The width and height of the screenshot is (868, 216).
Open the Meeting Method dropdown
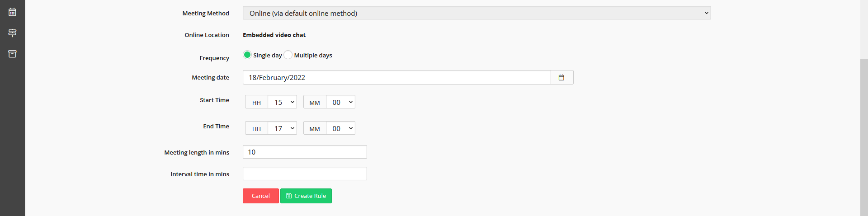[476, 13]
